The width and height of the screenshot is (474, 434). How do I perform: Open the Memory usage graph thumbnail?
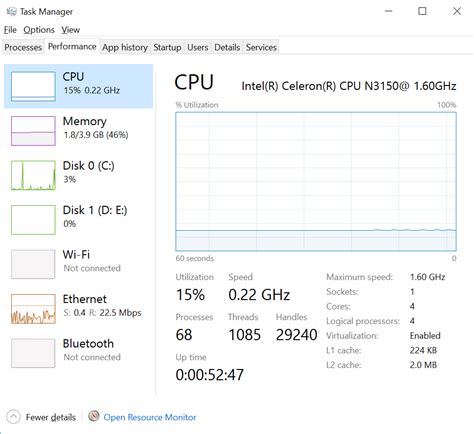[33, 131]
